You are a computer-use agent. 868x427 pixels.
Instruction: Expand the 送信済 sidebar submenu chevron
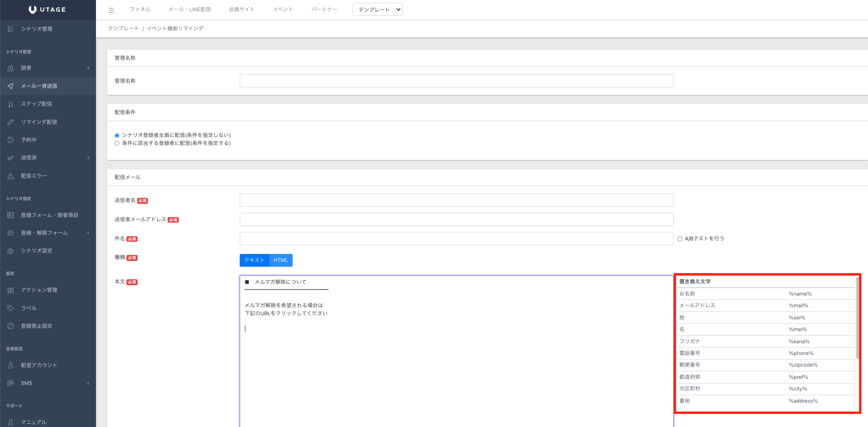tap(88, 158)
